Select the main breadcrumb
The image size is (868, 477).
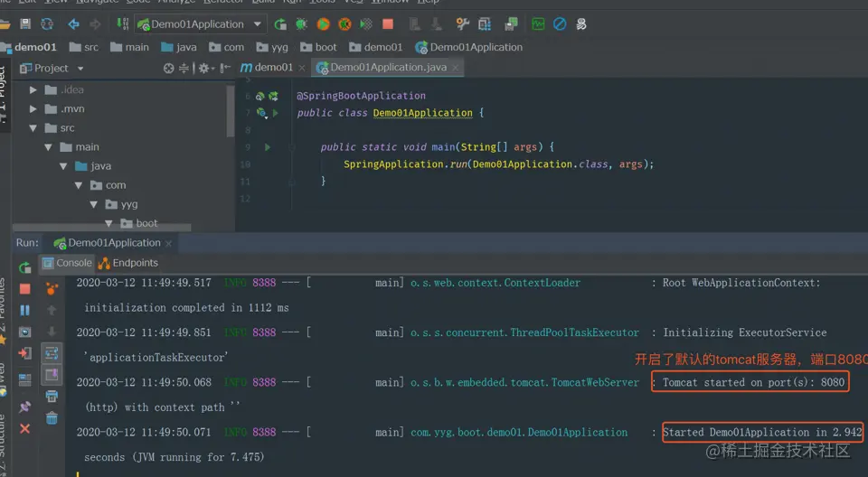(129, 47)
